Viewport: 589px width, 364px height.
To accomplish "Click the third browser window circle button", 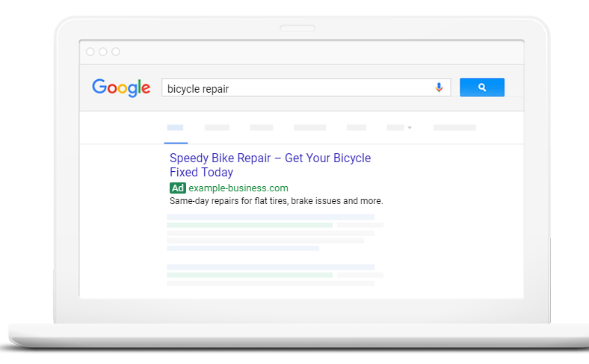I will click(116, 52).
